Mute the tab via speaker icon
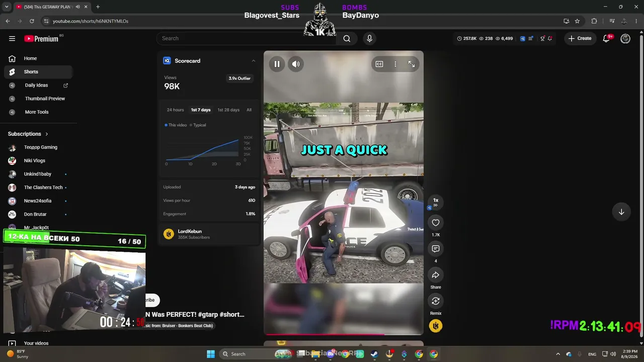Image resolution: width=644 pixels, height=362 pixels. [77, 7]
